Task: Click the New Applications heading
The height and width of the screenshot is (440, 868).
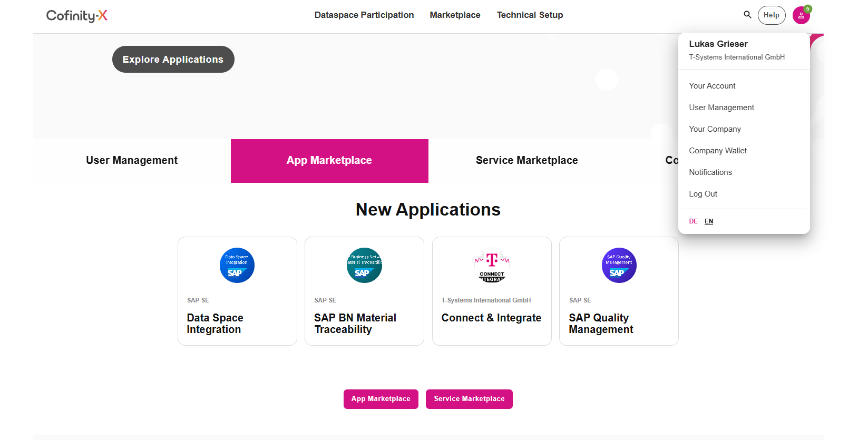Action: tap(428, 210)
